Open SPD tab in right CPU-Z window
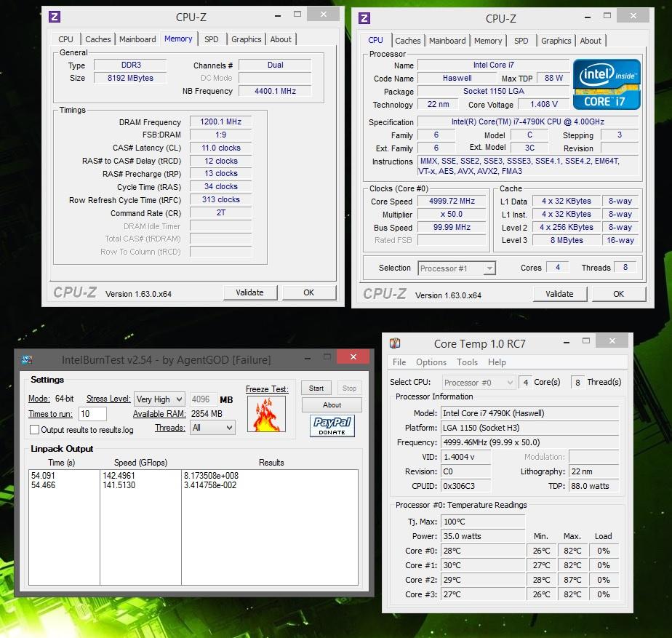Screen dimensions: 672x638 (x=521, y=41)
